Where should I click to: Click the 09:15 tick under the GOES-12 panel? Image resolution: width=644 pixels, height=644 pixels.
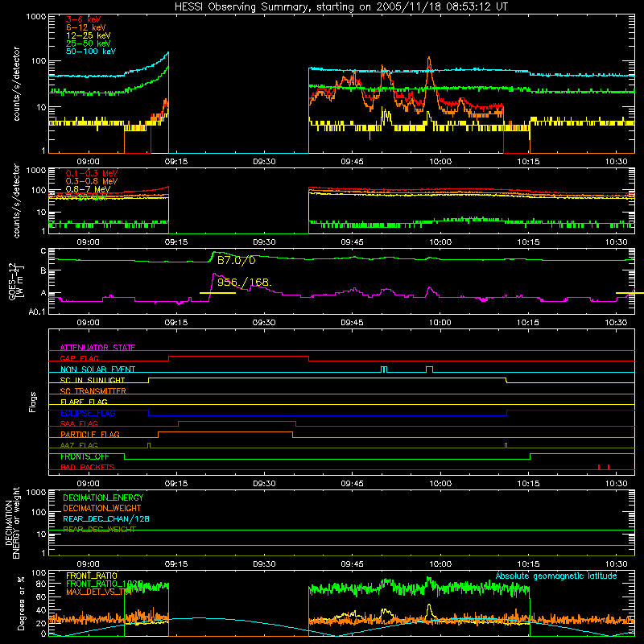pyautogui.click(x=176, y=323)
